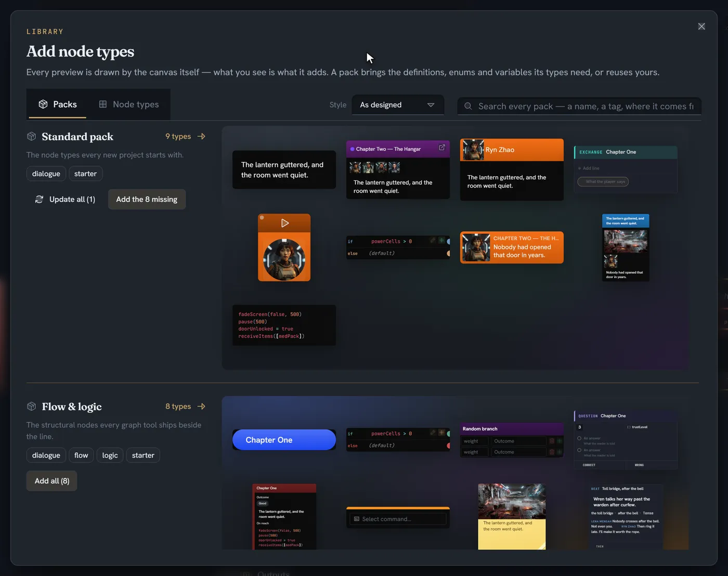This screenshot has height=576, width=728.
Task: Click the play icon on the orange portrait node
Action: click(x=285, y=223)
